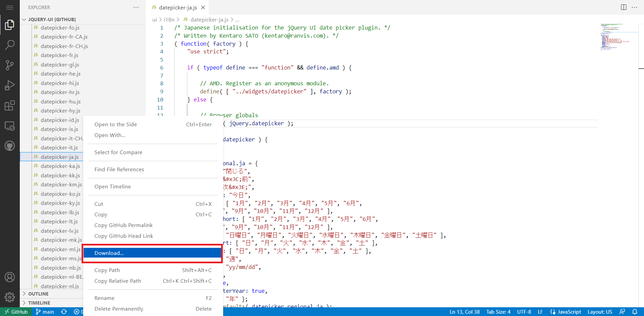Open the Accounts menu icon
Screen dimensions: 644x316
10,277
